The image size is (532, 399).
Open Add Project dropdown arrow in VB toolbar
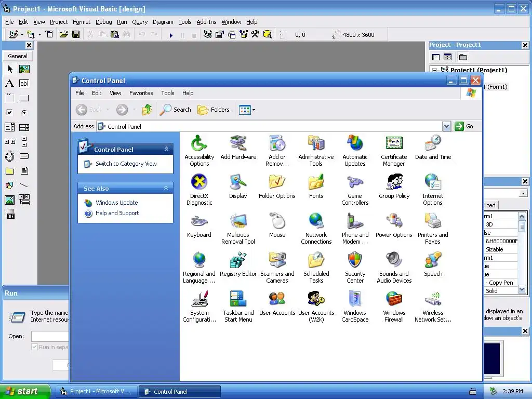tap(22, 34)
